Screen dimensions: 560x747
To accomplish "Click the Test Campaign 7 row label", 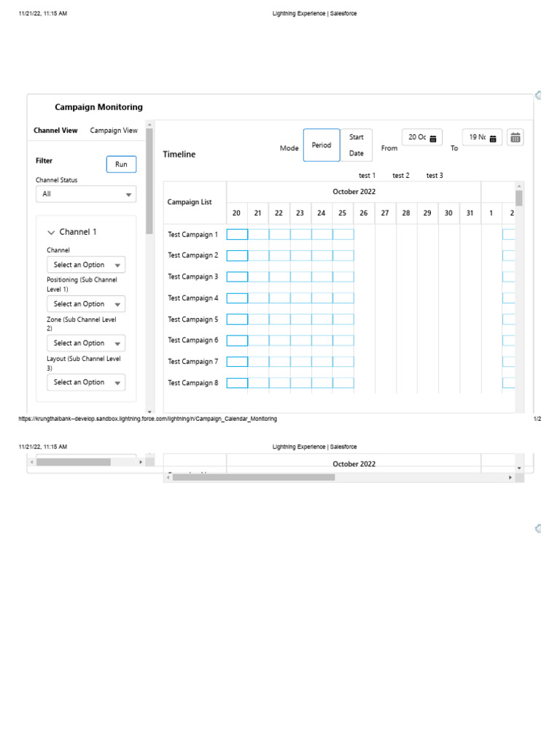I will pyautogui.click(x=192, y=362).
